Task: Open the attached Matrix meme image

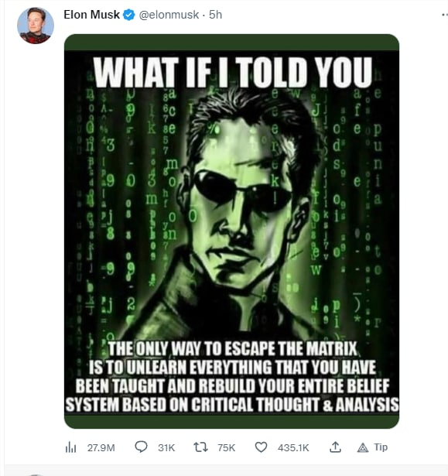Action: (x=231, y=231)
